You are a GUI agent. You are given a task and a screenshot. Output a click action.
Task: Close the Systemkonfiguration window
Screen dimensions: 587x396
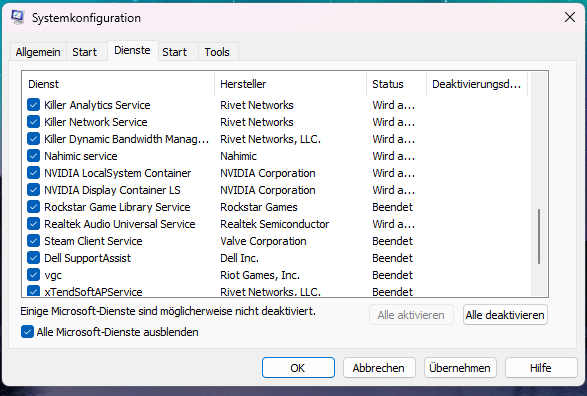click(570, 17)
